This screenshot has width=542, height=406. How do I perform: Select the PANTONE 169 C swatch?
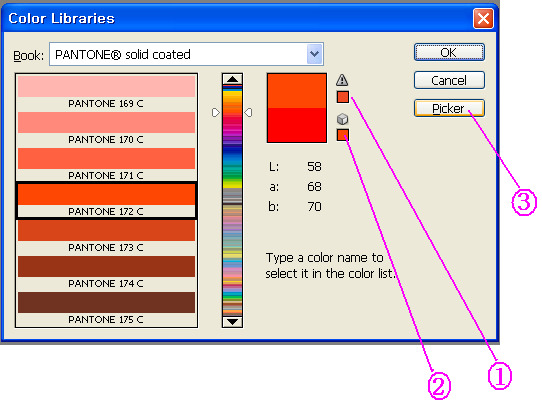tap(106, 92)
